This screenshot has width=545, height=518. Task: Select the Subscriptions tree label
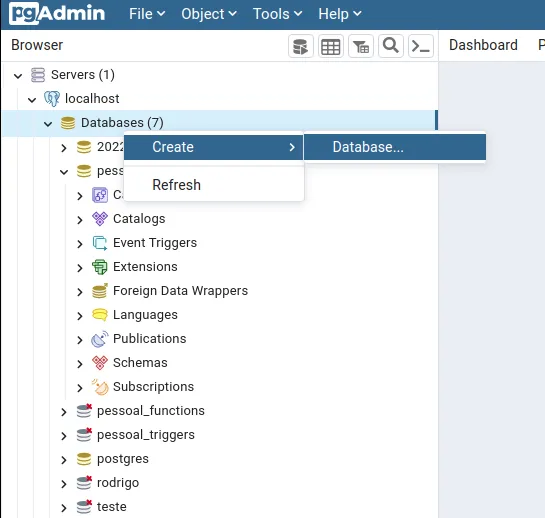click(153, 387)
